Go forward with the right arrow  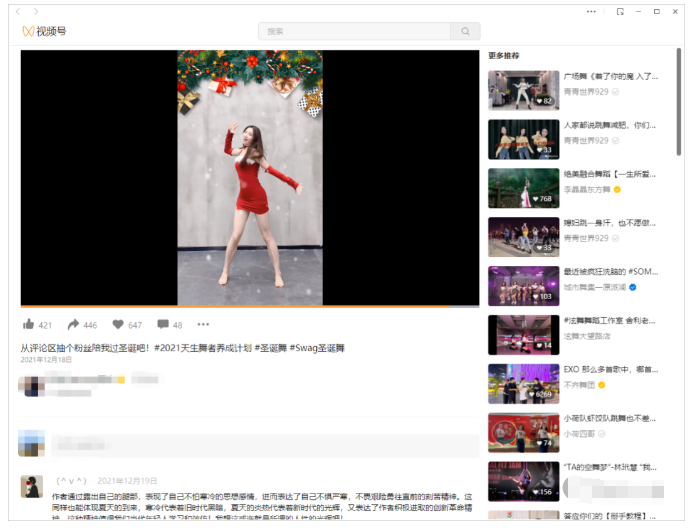click(36, 11)
